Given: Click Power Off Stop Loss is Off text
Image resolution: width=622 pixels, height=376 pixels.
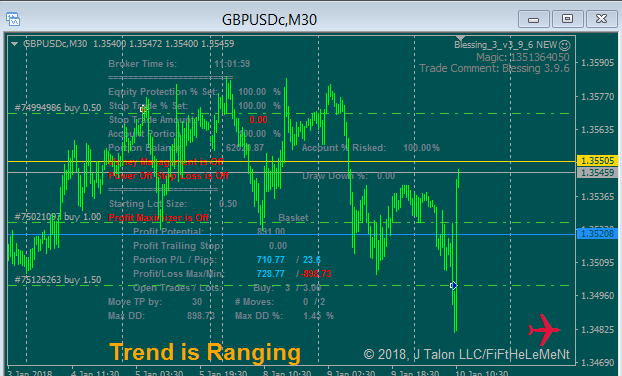Looking at the screenshot, I should coord(168,176).
